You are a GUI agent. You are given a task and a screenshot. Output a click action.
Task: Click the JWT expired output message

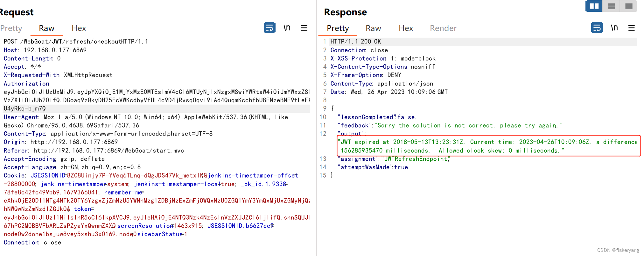tap(489, 146)
